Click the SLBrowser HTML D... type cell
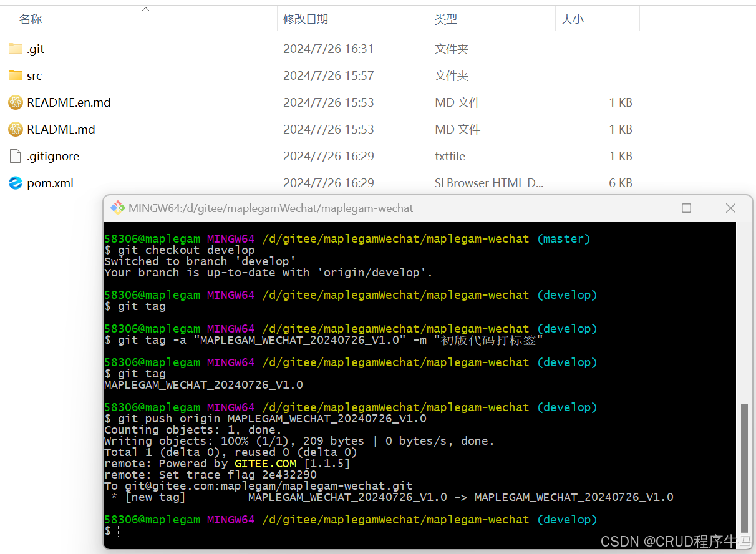The image size is (756, 554). pyautogui.click(x=489, y=183)
